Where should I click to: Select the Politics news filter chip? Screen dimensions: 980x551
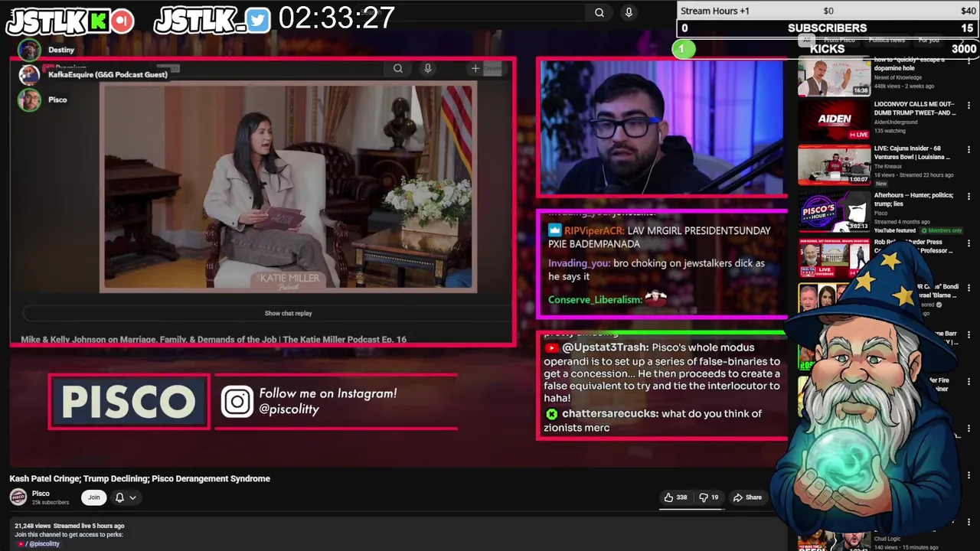pyautogui.click(x=887, y=40)
